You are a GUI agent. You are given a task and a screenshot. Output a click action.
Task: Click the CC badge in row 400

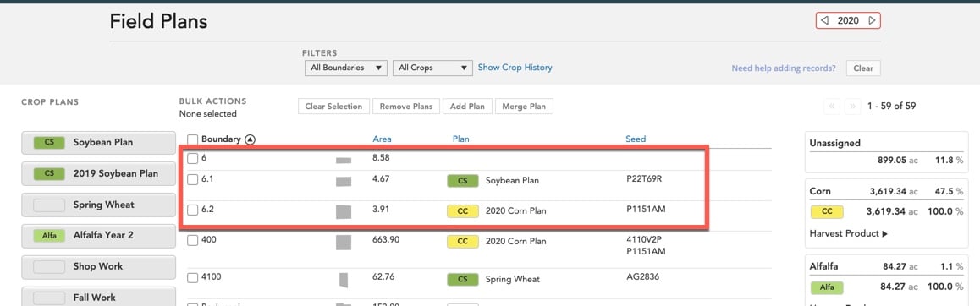click(463, 242)
